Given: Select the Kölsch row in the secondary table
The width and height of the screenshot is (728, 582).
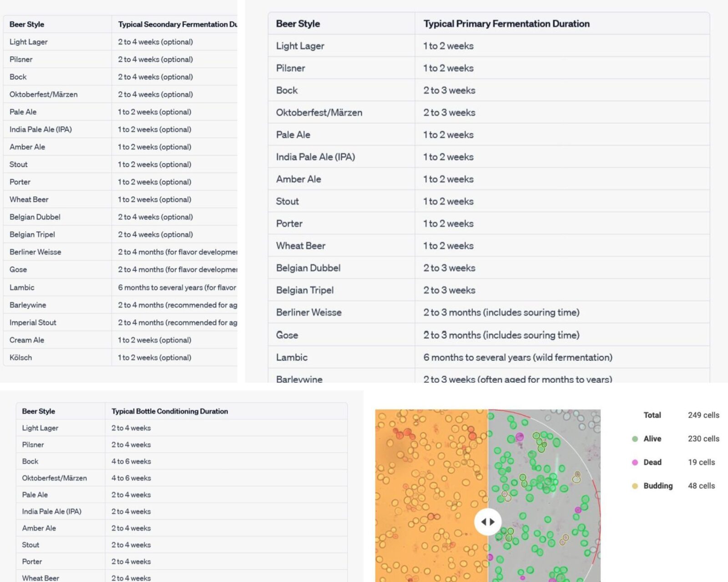Looking at the screenshot, I should click(21, 357).
